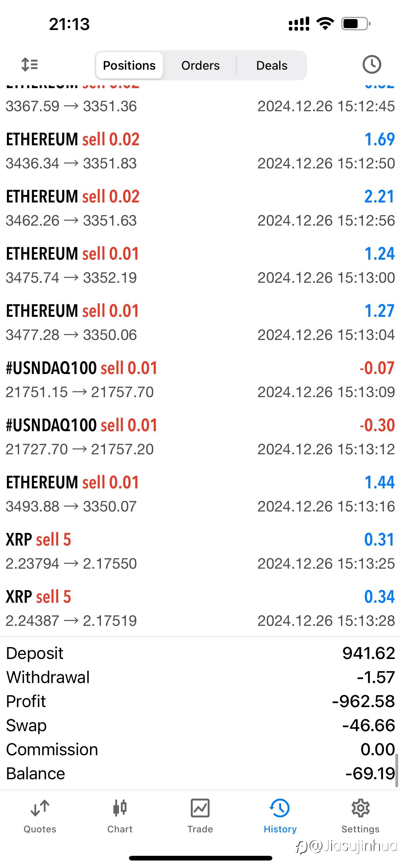401x868 pixels.
Task: Select ETHEREUM trade with profit 2.21
Action: click(200, 208)
